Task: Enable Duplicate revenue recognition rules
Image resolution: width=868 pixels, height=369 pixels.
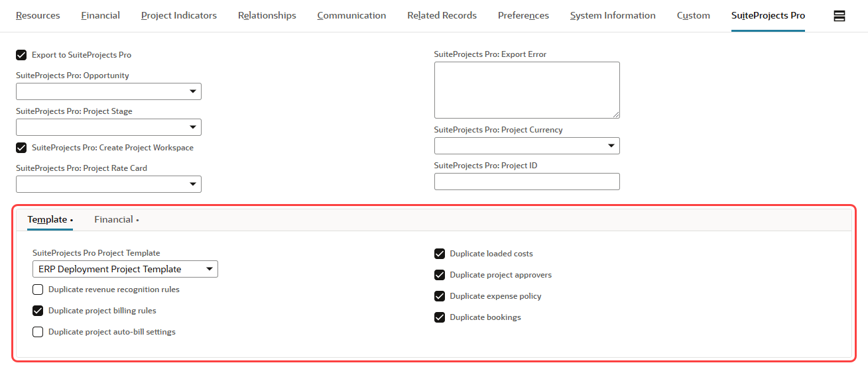Action: click(x=38, y=290)
